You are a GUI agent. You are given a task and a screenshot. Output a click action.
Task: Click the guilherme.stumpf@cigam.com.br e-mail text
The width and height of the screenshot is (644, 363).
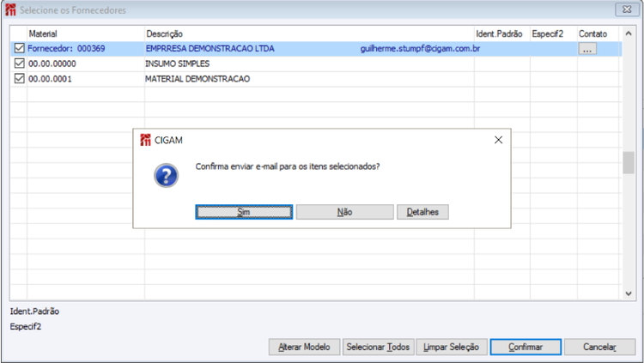coord(420,48)
